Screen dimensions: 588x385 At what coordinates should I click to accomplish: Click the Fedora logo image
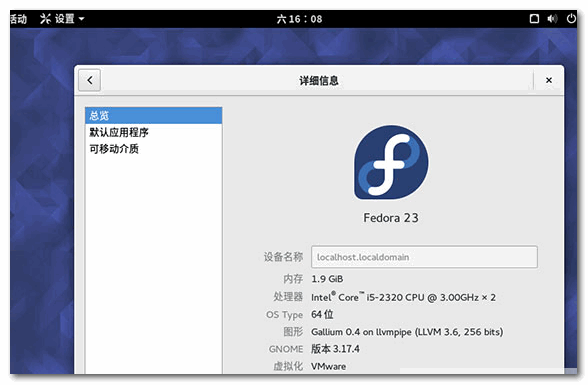coord(391,162)
